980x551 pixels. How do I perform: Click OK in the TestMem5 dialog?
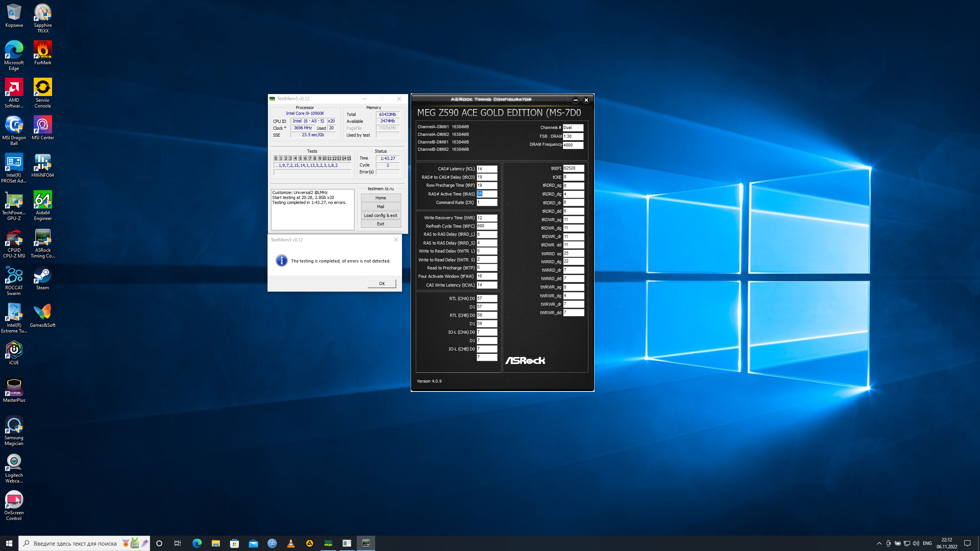coord(381,284)
